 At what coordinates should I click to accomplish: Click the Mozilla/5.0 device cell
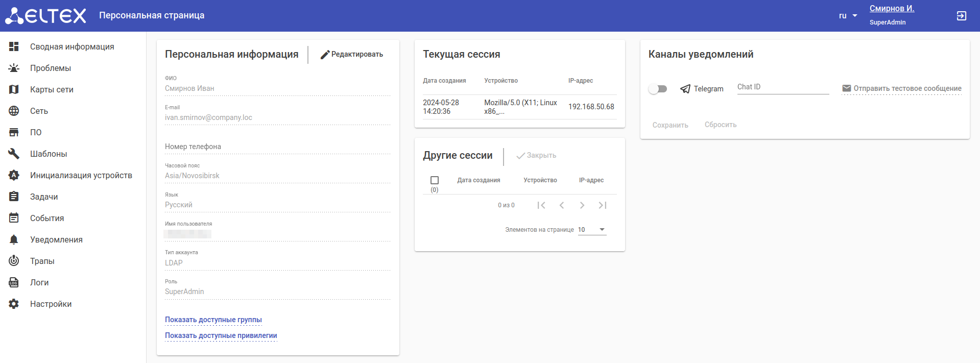pos(521,107)
